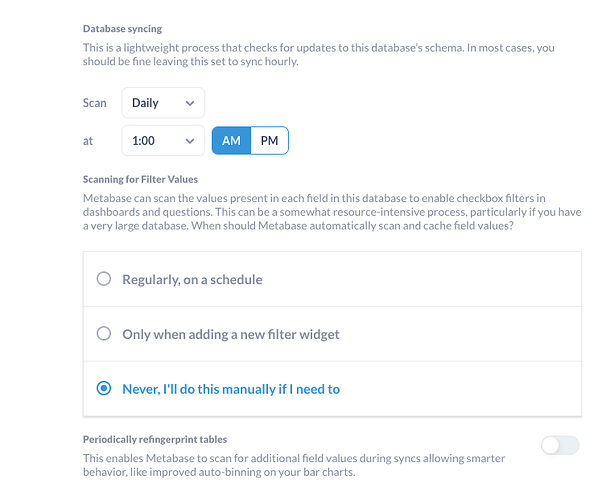Click the refingerprint description text

(294, 465)
